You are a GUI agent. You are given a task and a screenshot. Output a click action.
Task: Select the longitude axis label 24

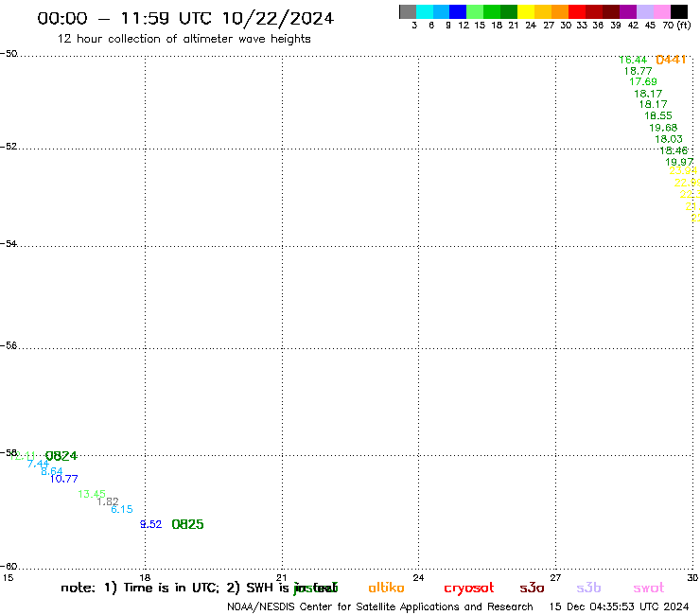[x=418, y=577]
